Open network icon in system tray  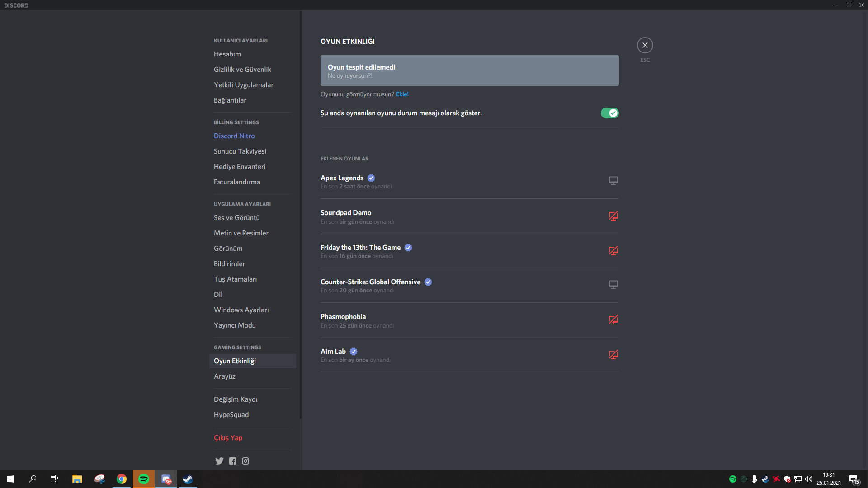(x=798, y=479)
